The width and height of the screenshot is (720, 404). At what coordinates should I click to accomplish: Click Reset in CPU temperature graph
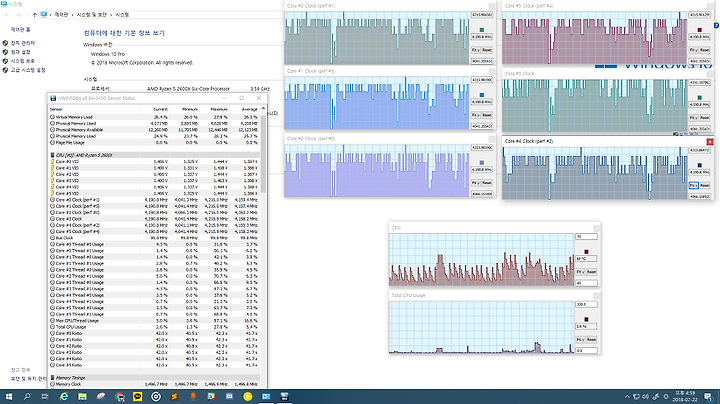click(591, 272)
